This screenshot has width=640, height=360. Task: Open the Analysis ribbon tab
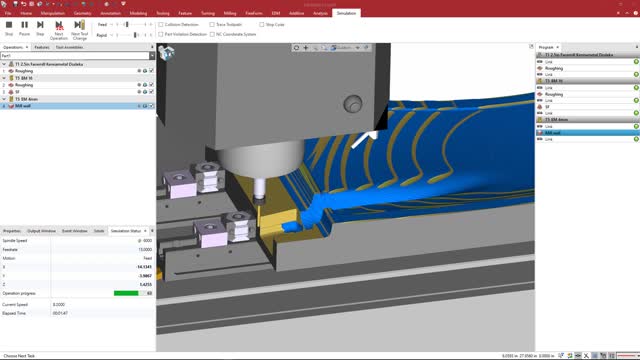pyautogui.click(x=320, y=13)
